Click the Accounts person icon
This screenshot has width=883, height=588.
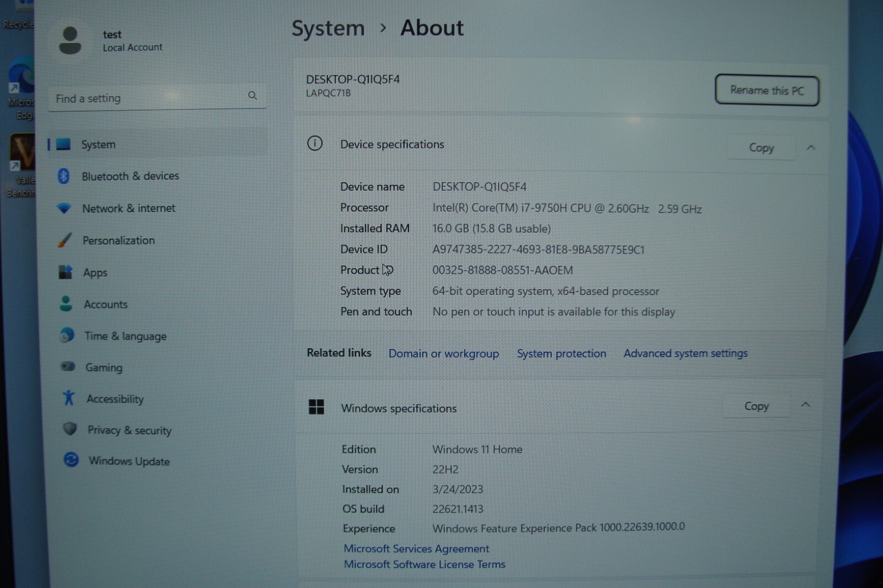66,303
